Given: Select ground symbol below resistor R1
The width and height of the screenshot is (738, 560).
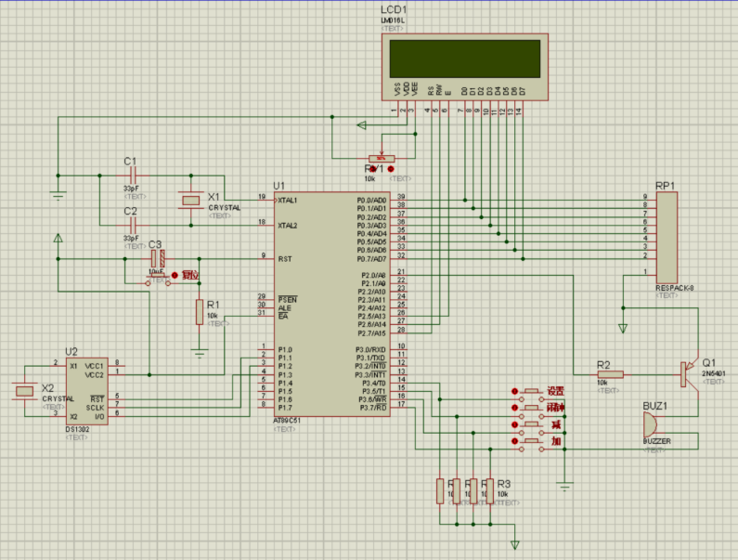Looking at the screenshot, I should point(200,352).
